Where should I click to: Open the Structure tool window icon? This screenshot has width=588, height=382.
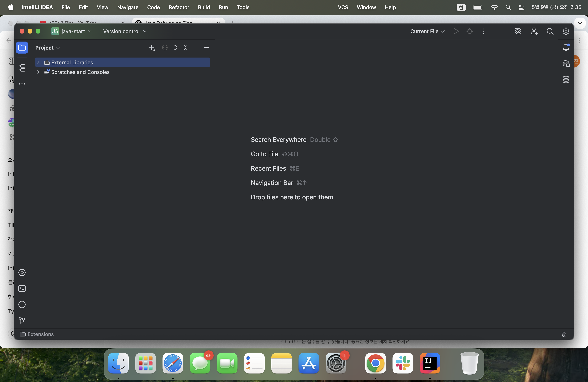point(22,68)
